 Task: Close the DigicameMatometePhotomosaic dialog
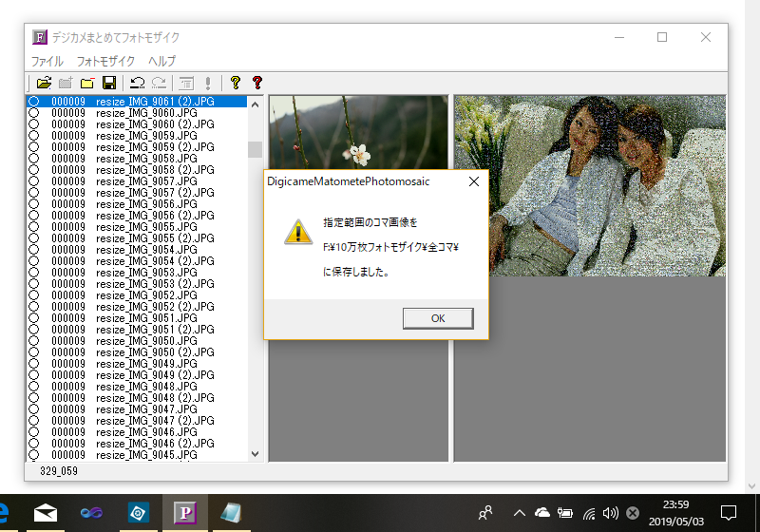click(474, 181)
